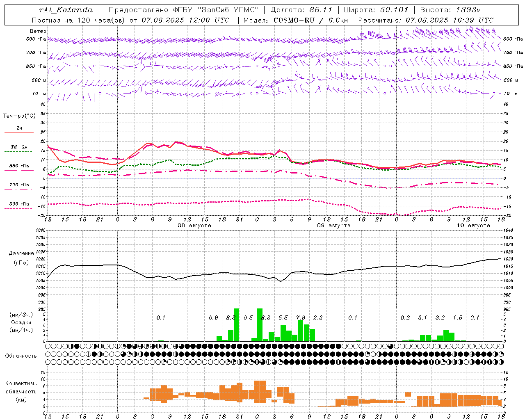The height and width of the screenshot is (420, 525).
Task: Click the (мм/3ч.) precipitation unit label
Action: coord(21,315)
